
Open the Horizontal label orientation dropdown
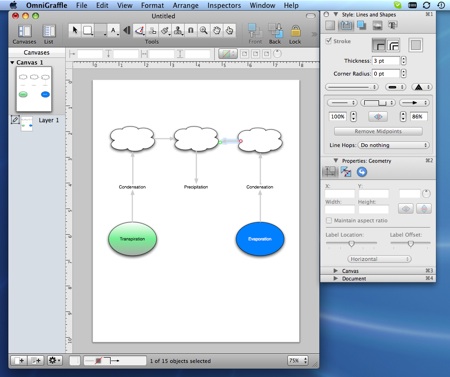click(x=379, y=259)
